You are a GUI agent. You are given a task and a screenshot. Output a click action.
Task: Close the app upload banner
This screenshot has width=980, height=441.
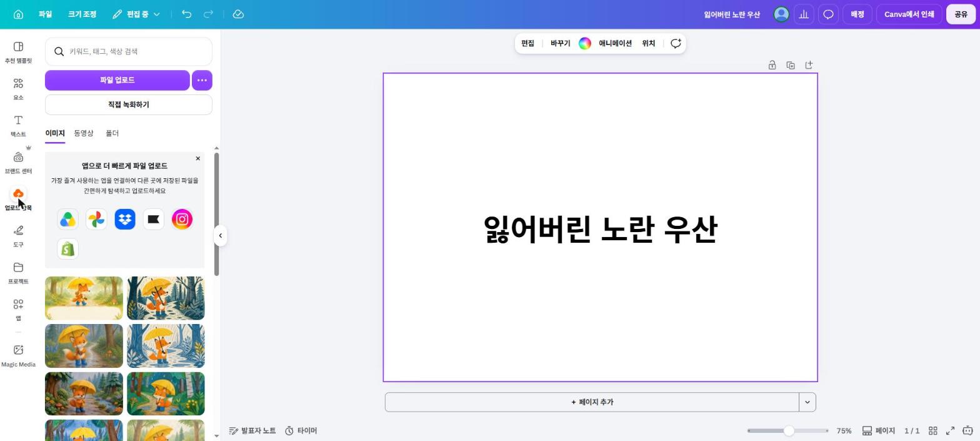click(198, 158)
